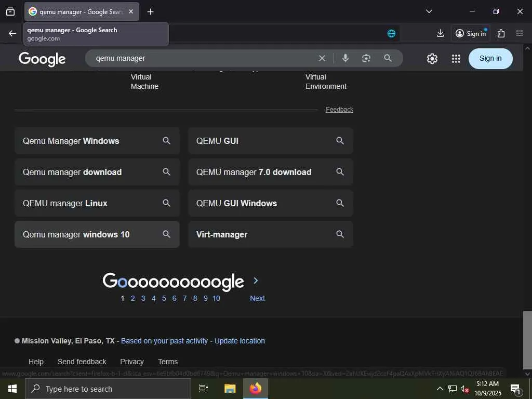
Task: Open Firefox View button in tab bar
Action: point(10,11)
